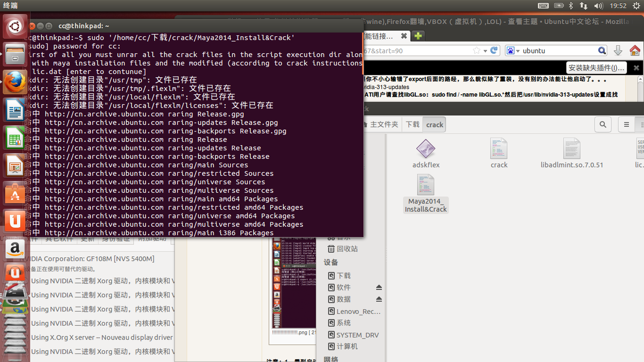Open Firefox URL history dropdown arrow
The image size is (644, 362).
pos(485,50)
